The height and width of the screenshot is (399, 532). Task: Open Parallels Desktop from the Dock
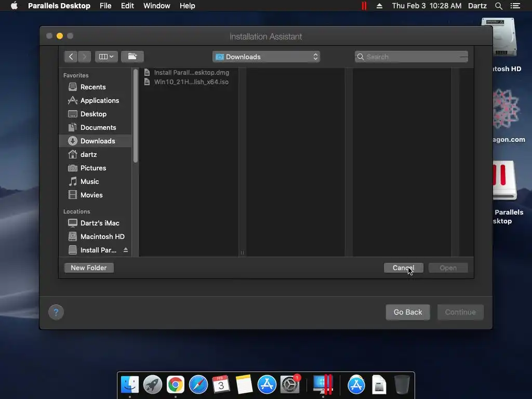pyautogui.click(x=323, y=384)
